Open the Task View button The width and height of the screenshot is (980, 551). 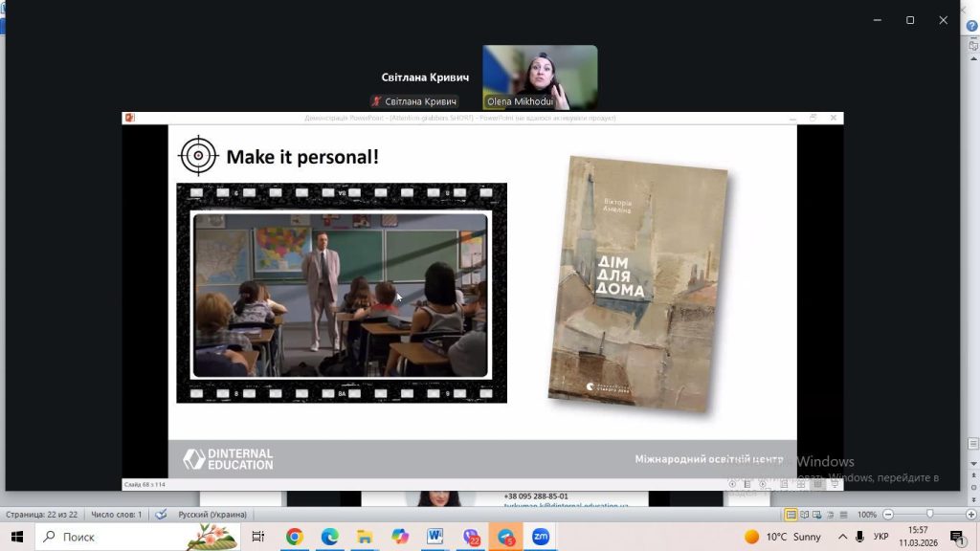258,537
